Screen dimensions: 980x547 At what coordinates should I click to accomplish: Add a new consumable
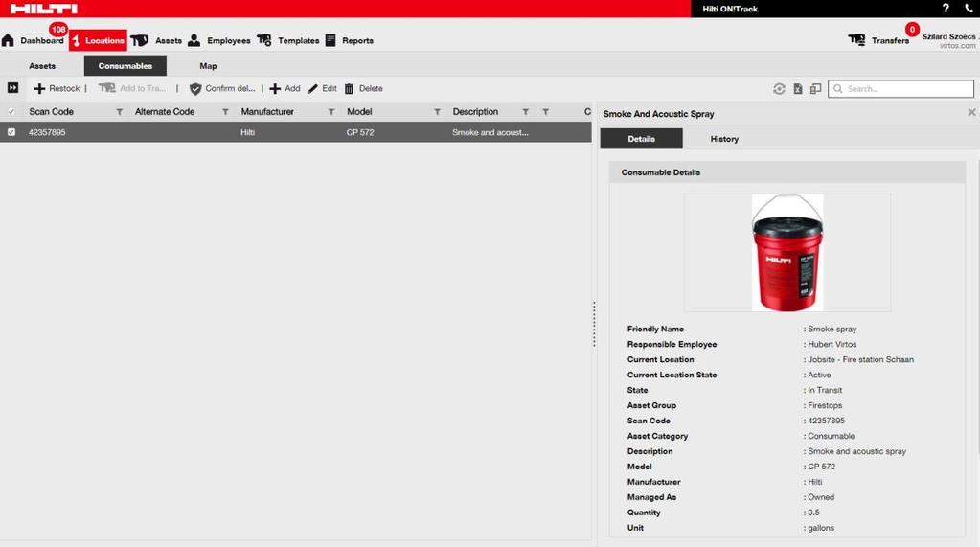(x=285, y=89)
